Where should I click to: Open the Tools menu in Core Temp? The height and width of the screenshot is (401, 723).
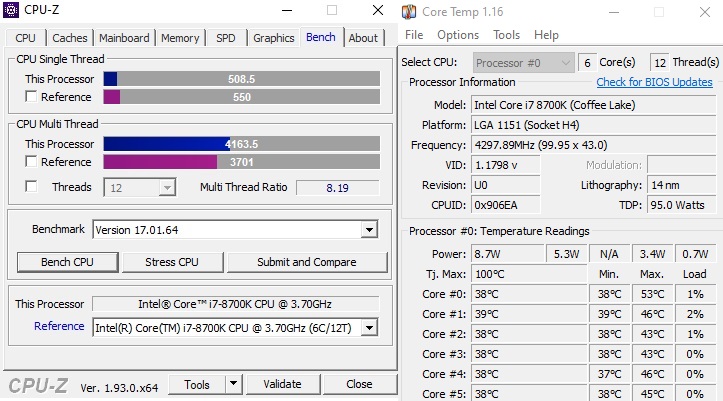506,35
